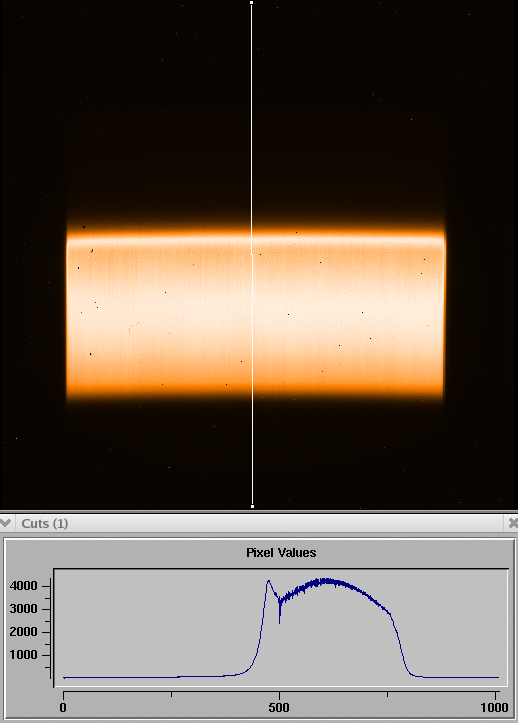Click the Pixel Values plot title
Viewport: 518px width, 723px height.
coord(281,552)
